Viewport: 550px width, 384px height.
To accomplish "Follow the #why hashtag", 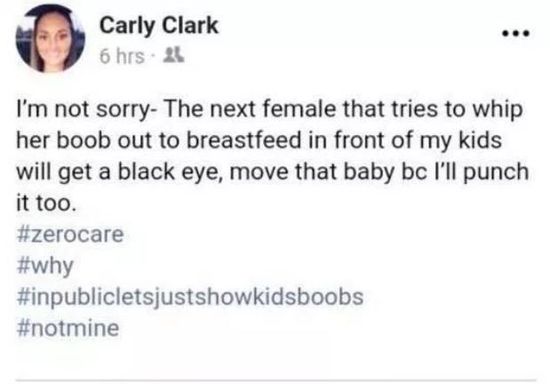I will 45,266.
